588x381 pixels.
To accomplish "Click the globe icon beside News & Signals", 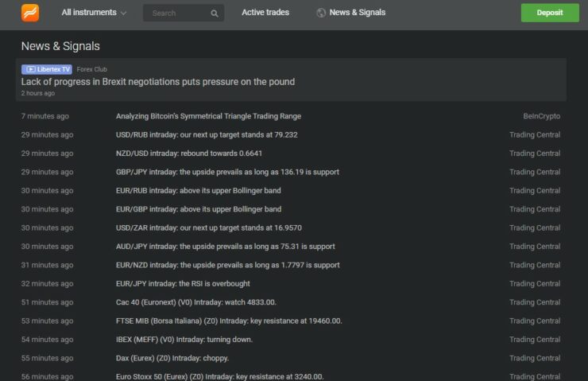I will click(321, 13).
